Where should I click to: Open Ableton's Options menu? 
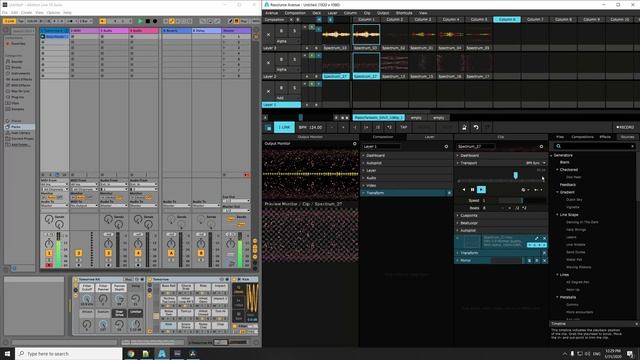[x=53, y=13]
